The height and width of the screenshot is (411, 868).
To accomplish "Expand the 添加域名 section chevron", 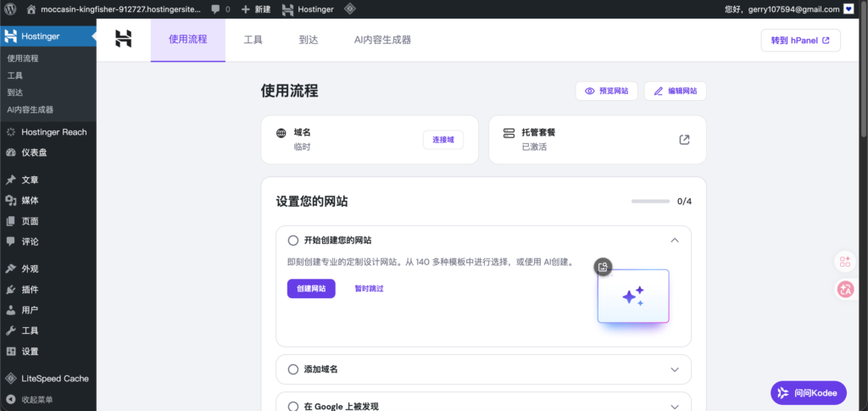I will pyautogui.click(x=674, y=369).
